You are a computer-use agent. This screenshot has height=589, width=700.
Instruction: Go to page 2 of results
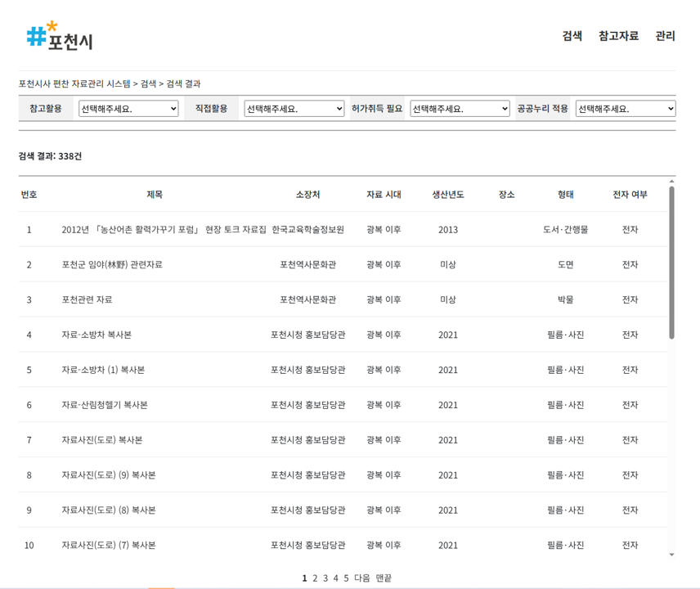pos(314,578)
